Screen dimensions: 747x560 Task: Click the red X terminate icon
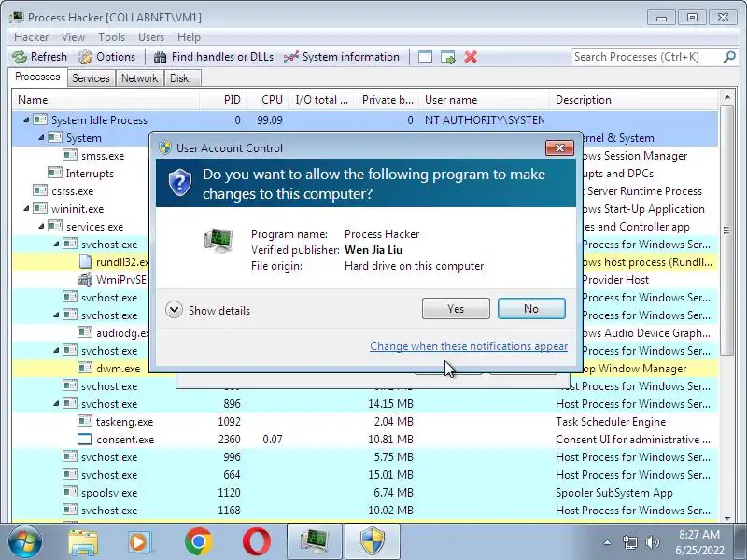tap(471, 57)
